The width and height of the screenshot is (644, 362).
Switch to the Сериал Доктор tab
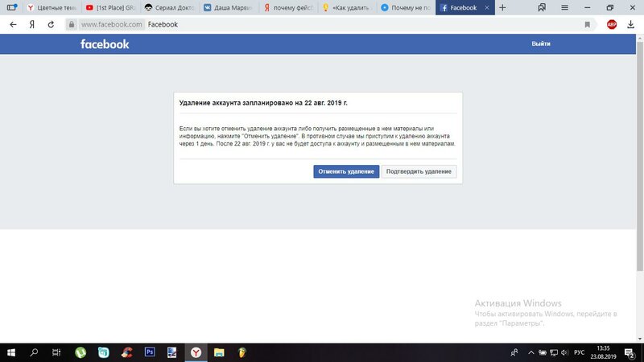tap(170, 7)
